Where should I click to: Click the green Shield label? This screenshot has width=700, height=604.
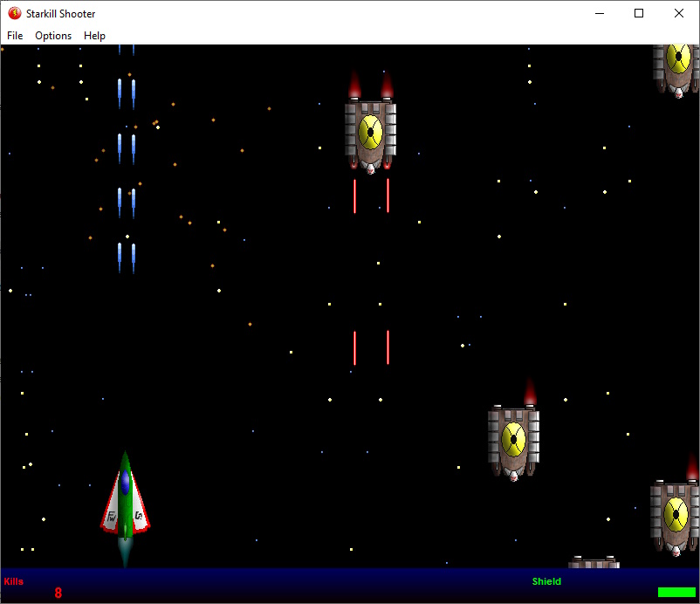click(x=546, y=581)
